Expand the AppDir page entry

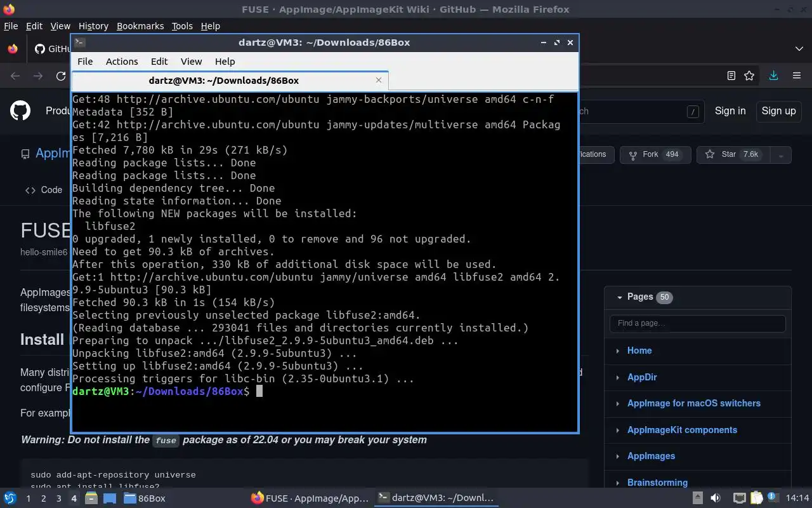[617, 377]
